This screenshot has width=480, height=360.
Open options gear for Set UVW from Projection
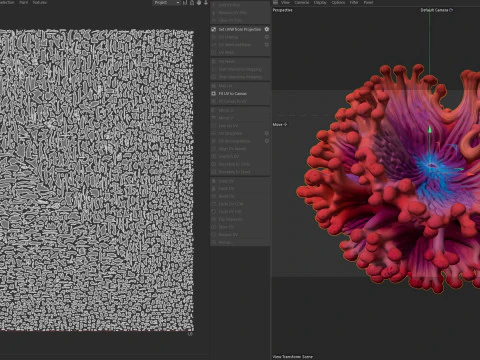click(x=267, y=29)
